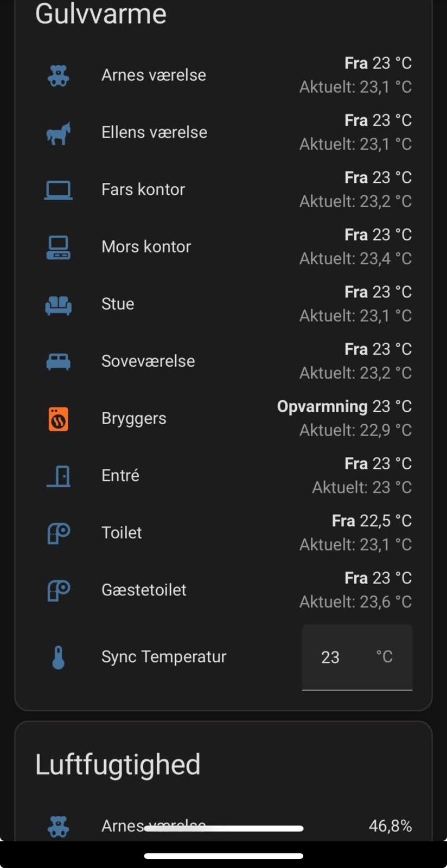
Task: Tap the teddy bear icon for Arnes værelse
Action: tap(59, 75)
